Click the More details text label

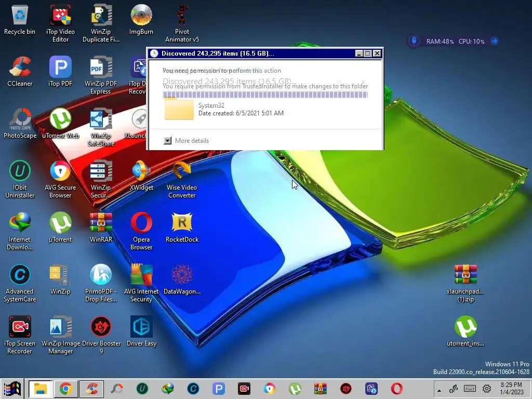point(192,140)
